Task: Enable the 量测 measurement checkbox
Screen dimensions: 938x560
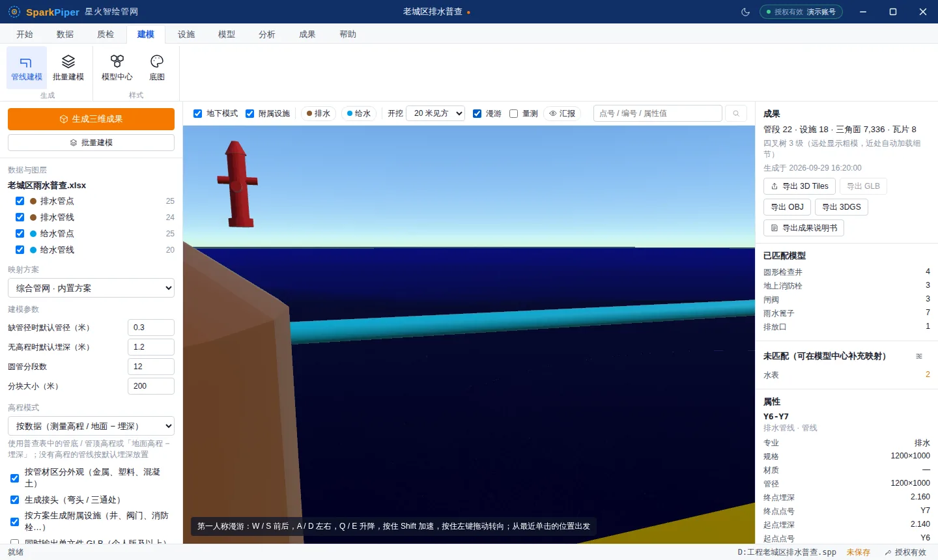Action: 514,113
